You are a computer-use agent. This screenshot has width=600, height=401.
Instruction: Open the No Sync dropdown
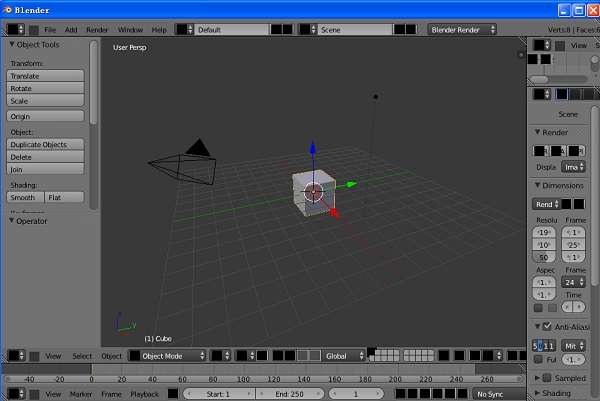(x=499, y=394)
